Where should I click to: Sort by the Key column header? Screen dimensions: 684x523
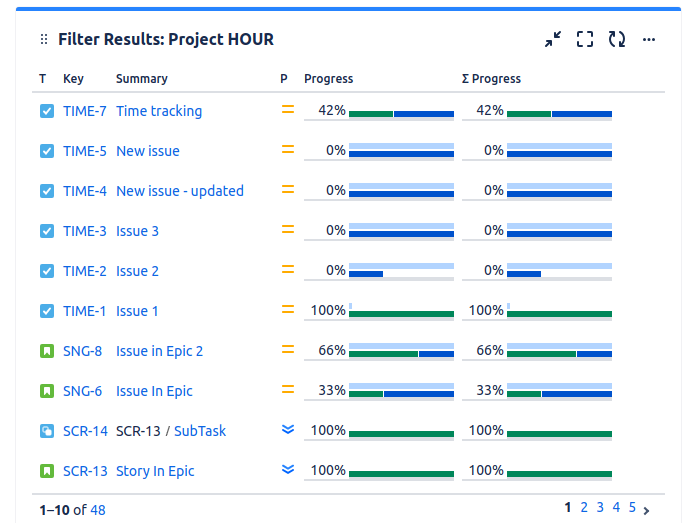pos(73,79)
